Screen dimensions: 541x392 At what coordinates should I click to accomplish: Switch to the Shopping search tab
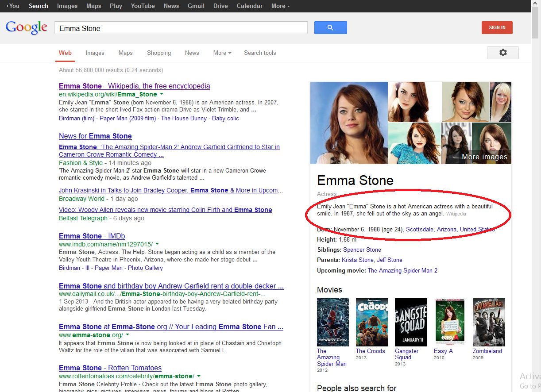[x=159, y=53]
